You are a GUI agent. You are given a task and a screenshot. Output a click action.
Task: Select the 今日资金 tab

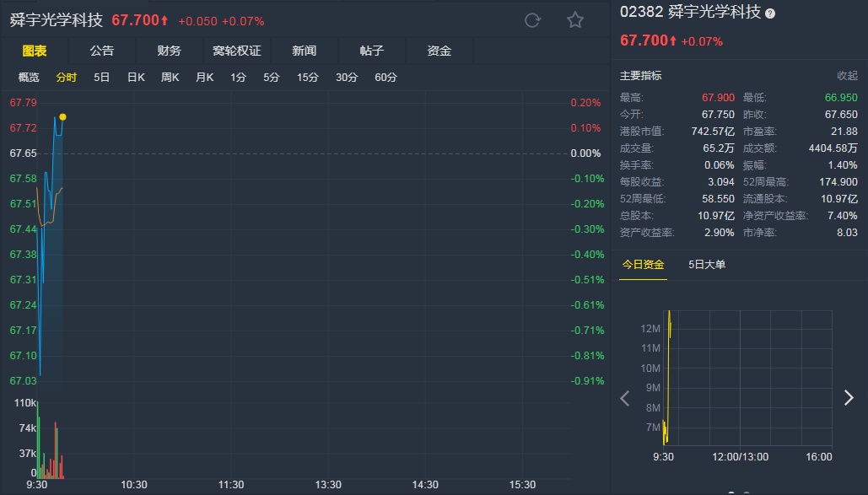(x=643, y=265)
